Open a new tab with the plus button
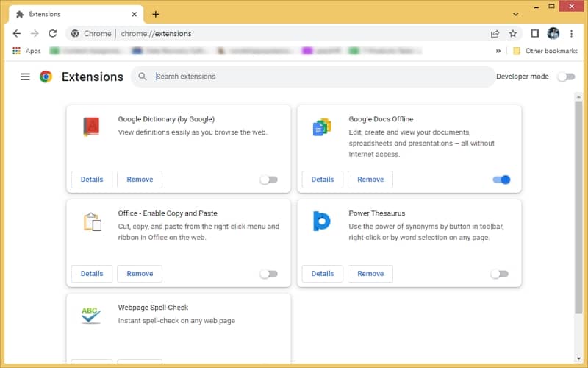Image resolution: width=588 pixels, height=368 pixels. pyautogui.click(x=156, y=14)
